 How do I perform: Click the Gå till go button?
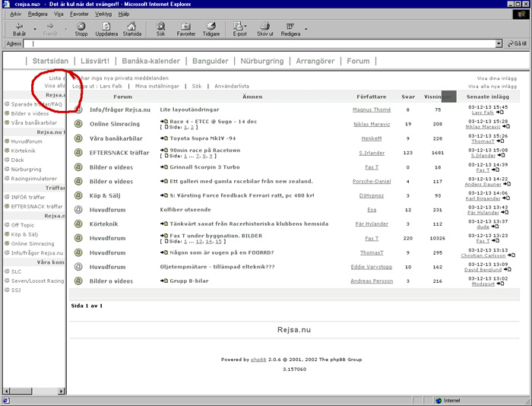click(x=517, y=43)
